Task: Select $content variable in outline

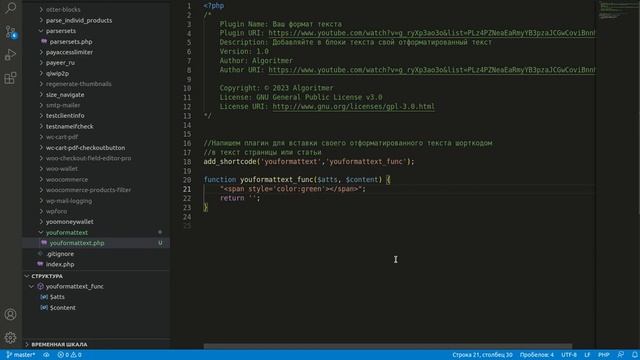Action: click(62, 307)
